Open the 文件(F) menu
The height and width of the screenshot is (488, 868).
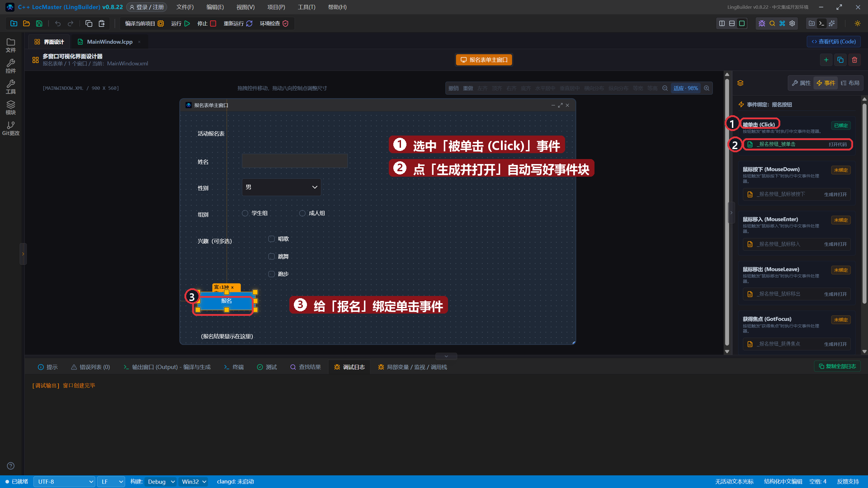click(x=185, y=7)
